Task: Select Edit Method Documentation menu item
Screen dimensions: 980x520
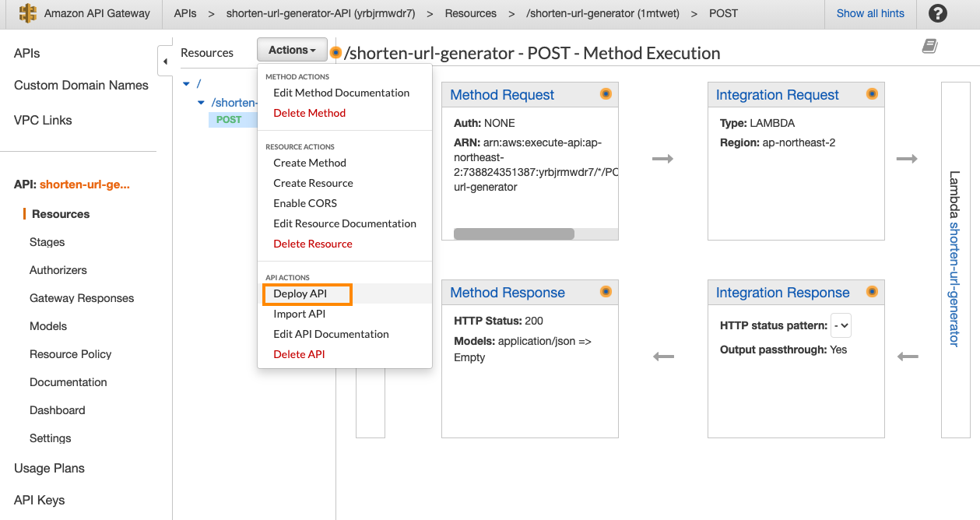Action: pos(341,93)
